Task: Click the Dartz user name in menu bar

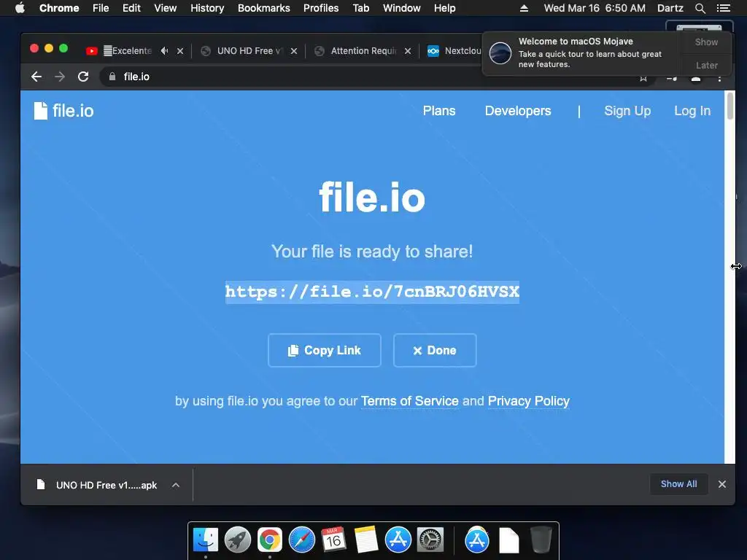Action: (x=670, y=8)
